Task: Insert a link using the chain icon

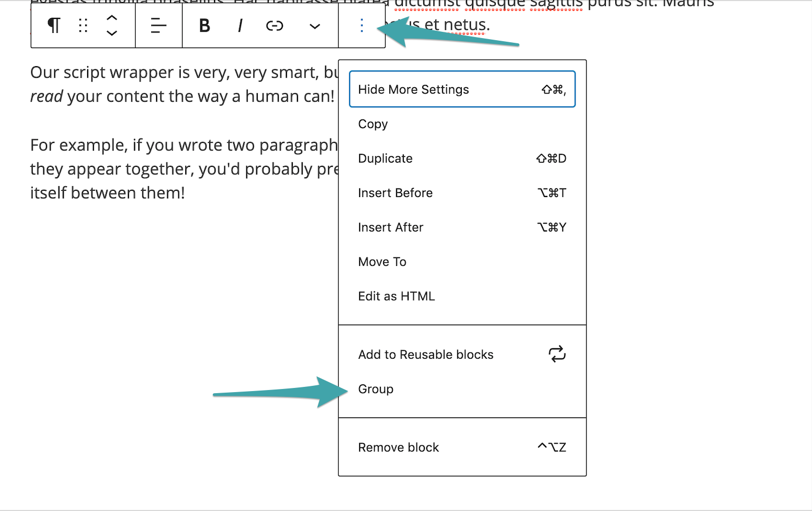Action: pos(274,25)
